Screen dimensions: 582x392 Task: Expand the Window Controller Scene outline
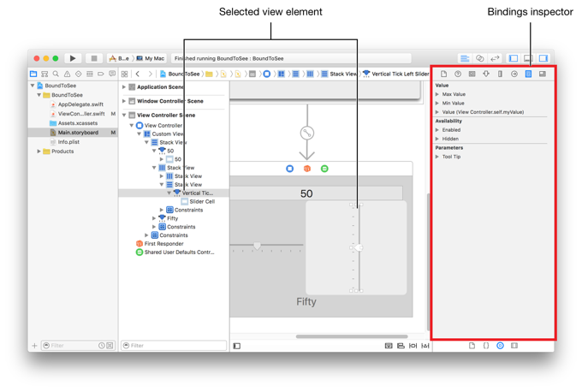(124, 101)
